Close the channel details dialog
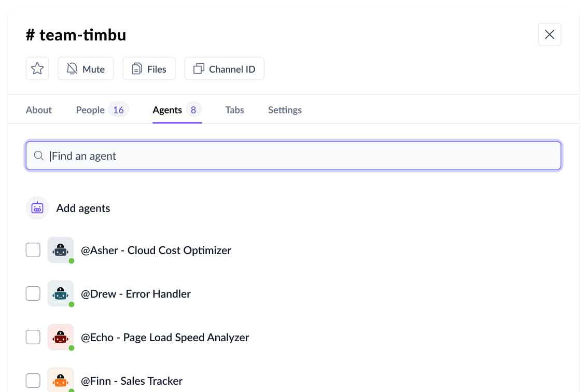The image size is (587, 392). 550,35
